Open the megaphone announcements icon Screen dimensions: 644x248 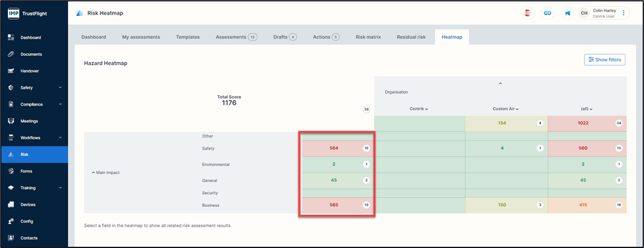pos(567,13)
